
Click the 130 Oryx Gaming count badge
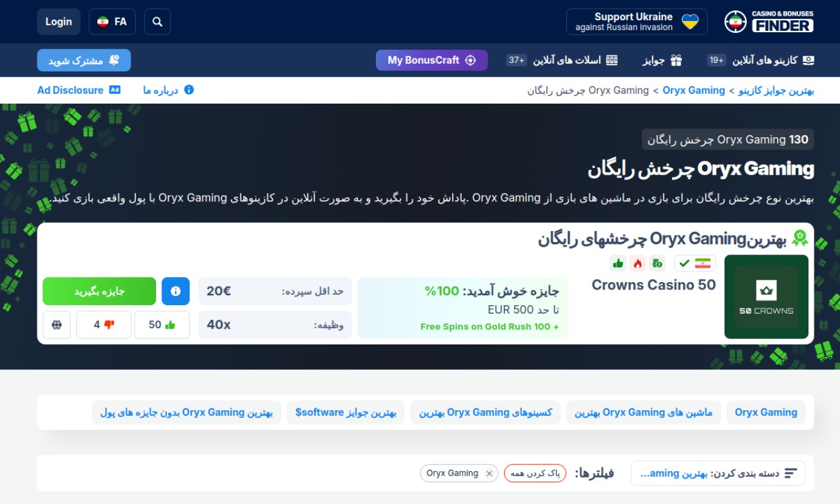pyautogui.click(x=728, y=140)
